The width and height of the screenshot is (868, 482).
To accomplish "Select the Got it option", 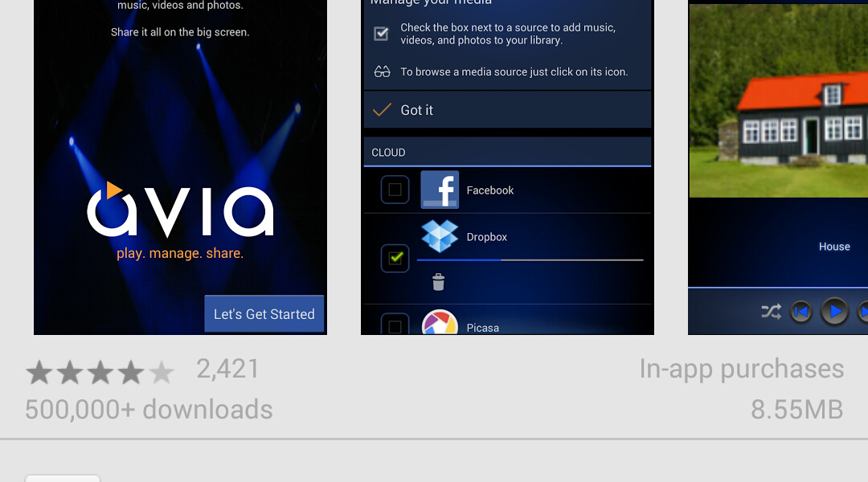I will point(507,109).
